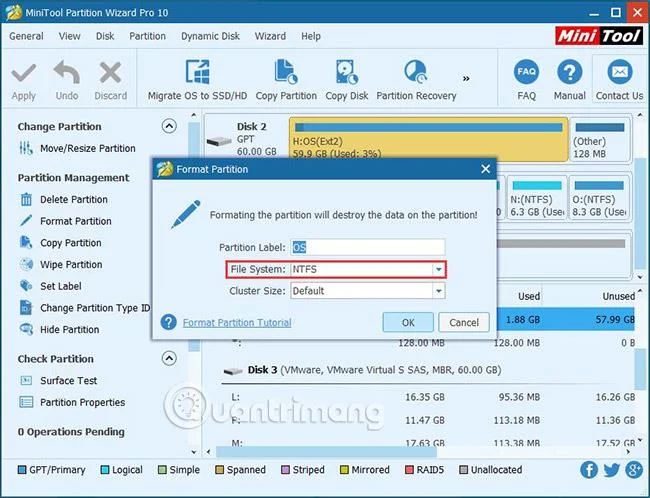Select the O:(NTFS) partition block
The height and width of the screenshot is (498, 650).
pos(599,198)
